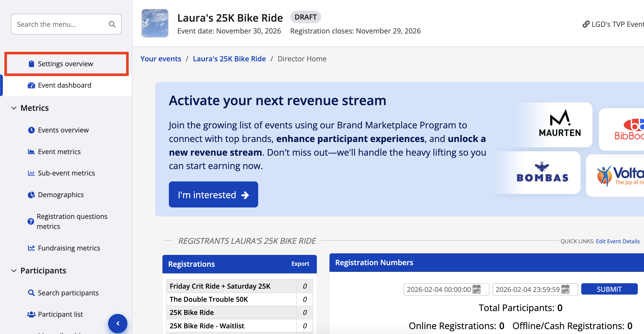Collapse the sidebar with round arrow button
Screen dimensions: 644x334
118,323
